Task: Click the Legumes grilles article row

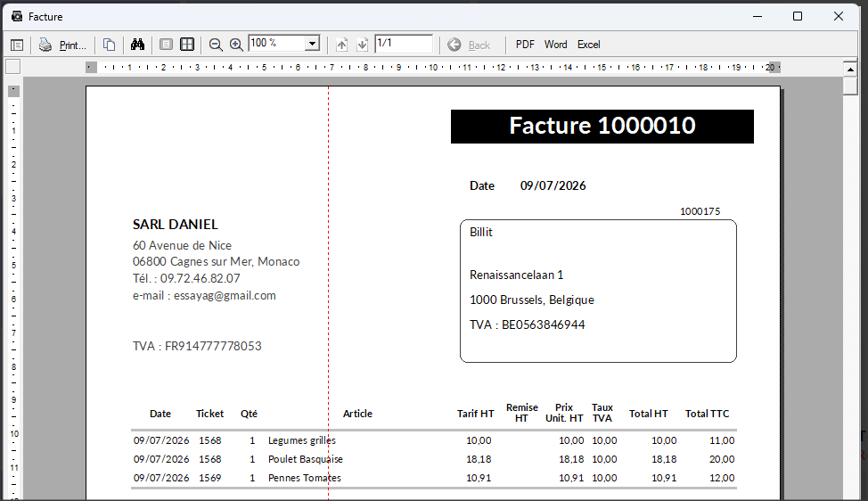Action: click(302, 440)
